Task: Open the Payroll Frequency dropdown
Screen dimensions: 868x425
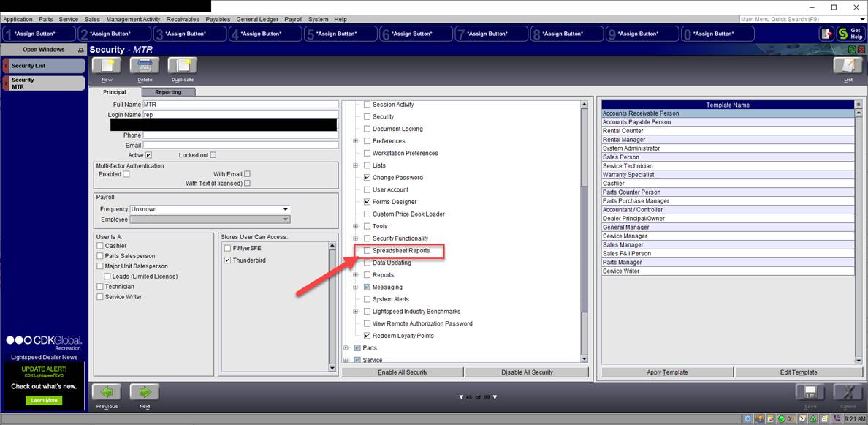Action: point(286,209)
